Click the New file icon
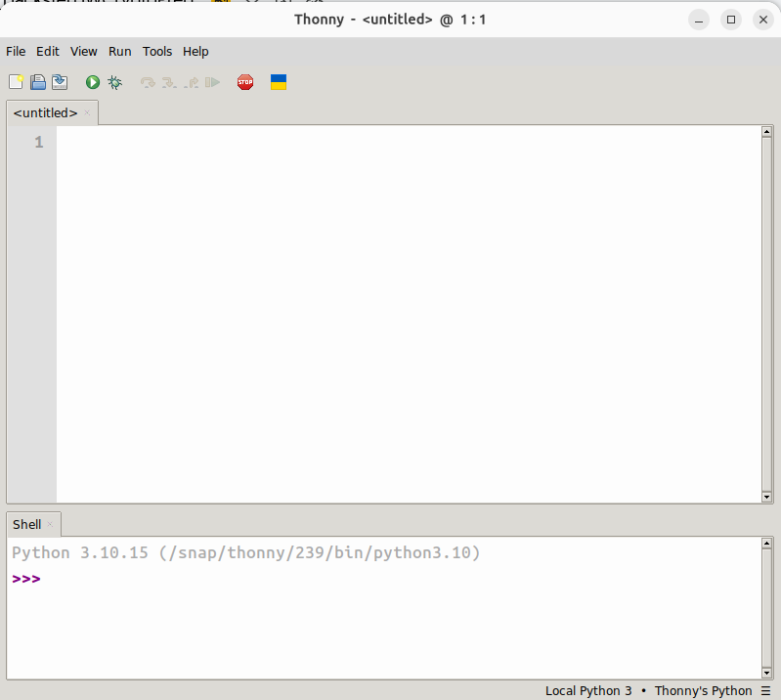Screen dimensions: 781x700 [16, 83]
